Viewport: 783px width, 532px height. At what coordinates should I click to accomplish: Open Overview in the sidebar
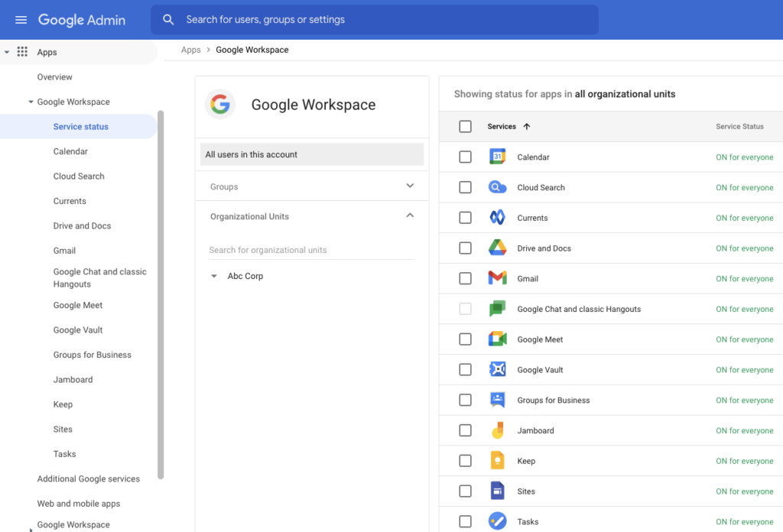coord(54,77)
